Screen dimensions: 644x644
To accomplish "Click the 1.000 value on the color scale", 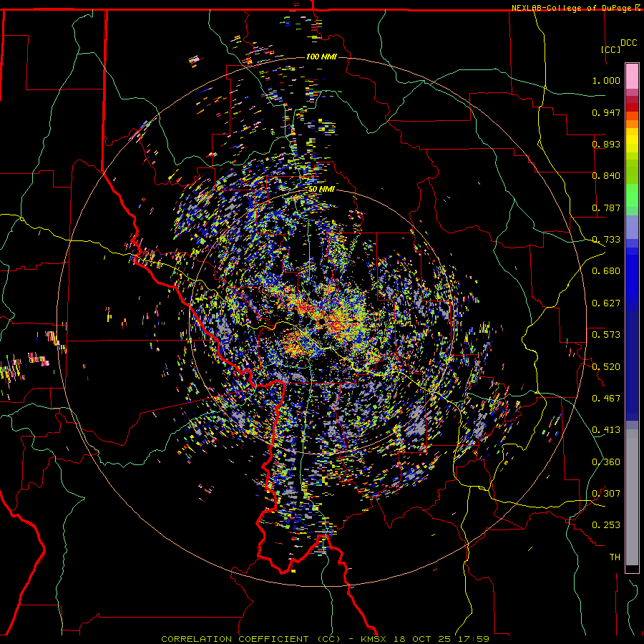I will [x=606, y=80].
